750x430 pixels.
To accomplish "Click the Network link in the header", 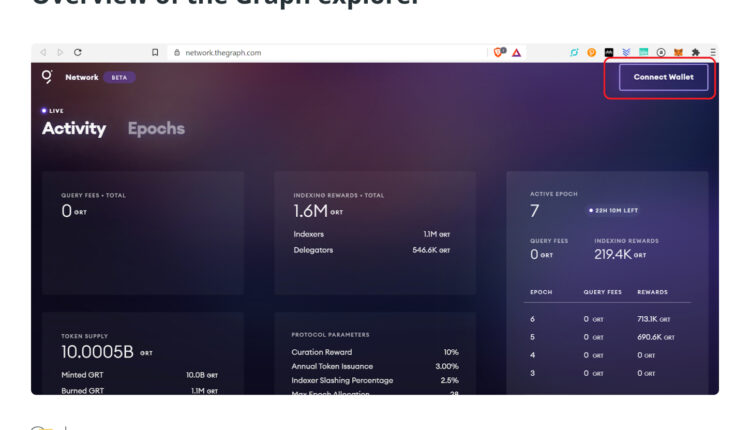I will [x=82, y=77].
